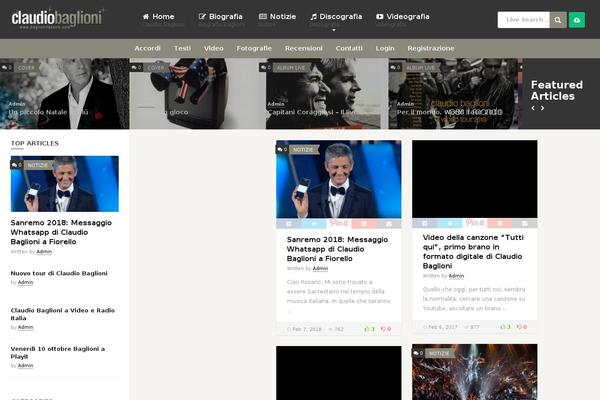
Task: Pin the Sanremo 2018 card with Pin it
Action: 339,224
